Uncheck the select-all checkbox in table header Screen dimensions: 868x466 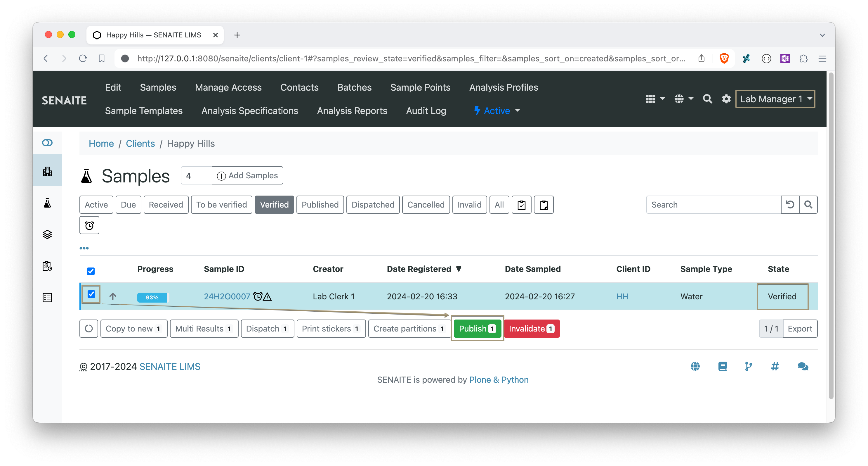tap(91, 271)
